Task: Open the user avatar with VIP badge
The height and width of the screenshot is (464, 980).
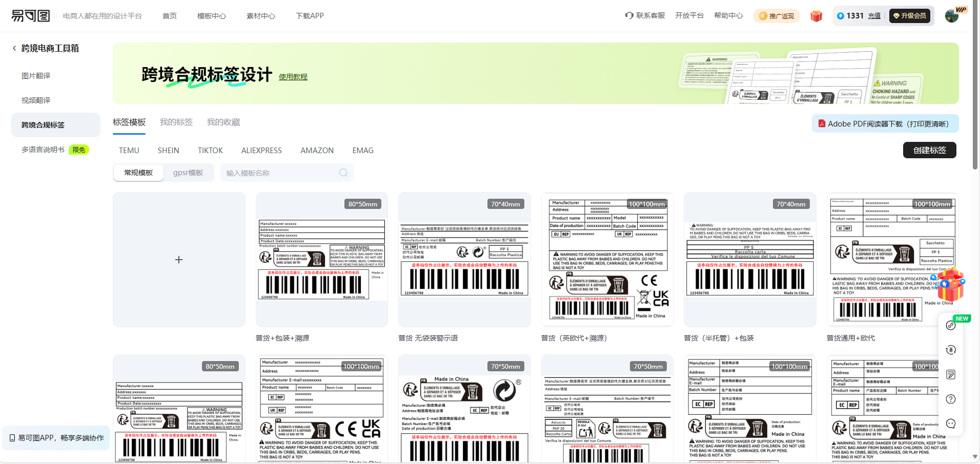Action: 952,16
